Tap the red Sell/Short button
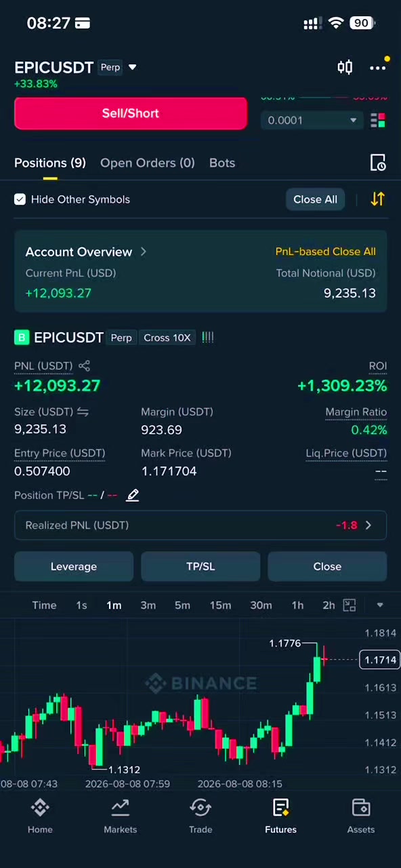 (131, 113)
